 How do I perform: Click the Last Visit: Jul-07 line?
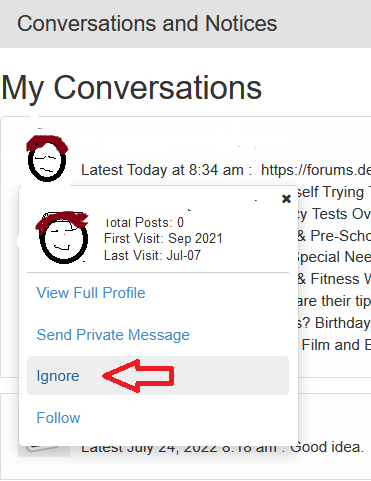[152, 256]
